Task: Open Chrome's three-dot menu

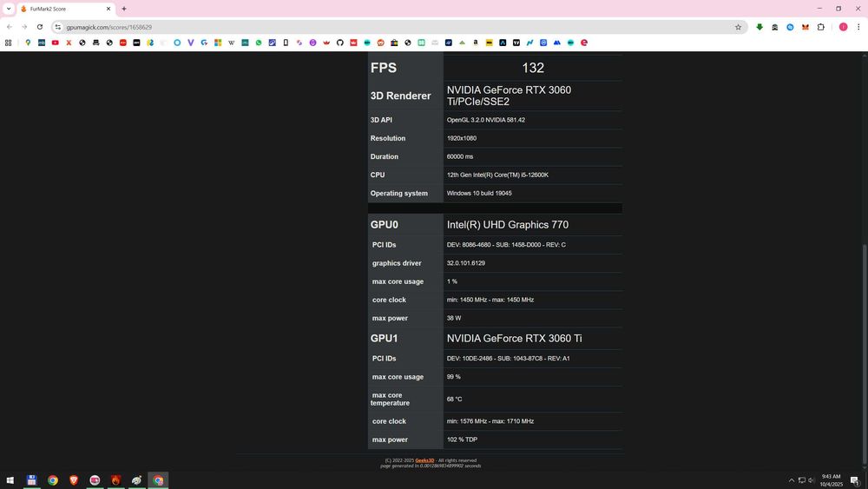Action: [x=858, y=27]
